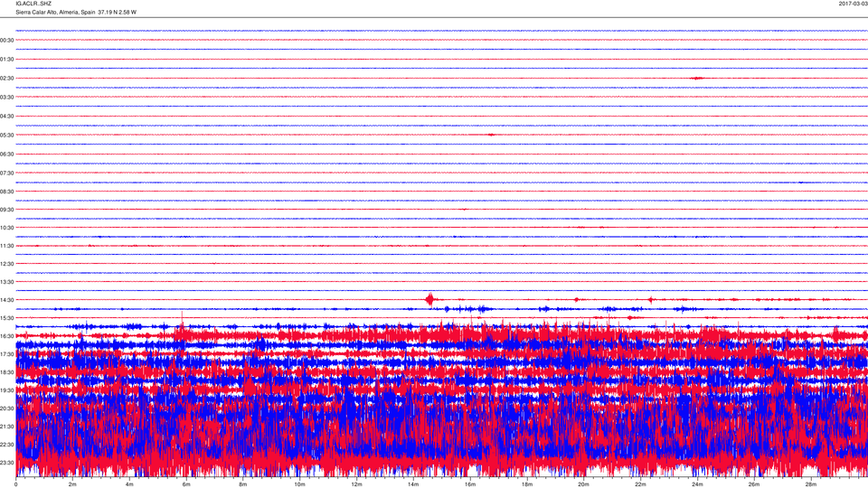This screenshot has width=868, height=488.
Task: Click the 2017-03 date label at top right
Action: [x=853, y=4]
